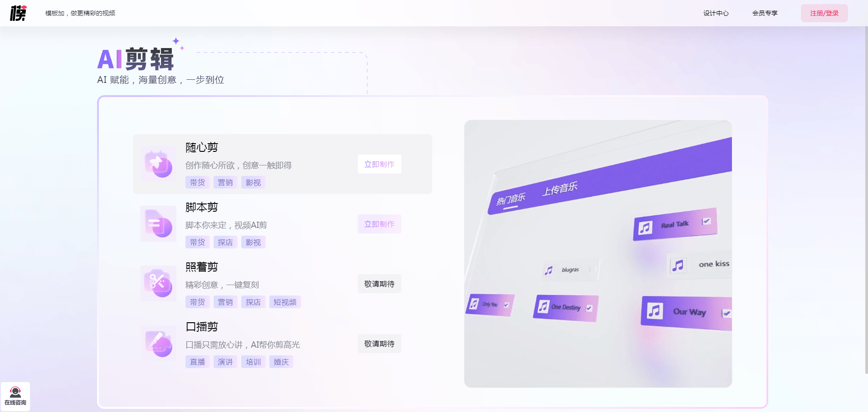868x412 pixels.
Task: Click the one kiss music note icon
Action: click(678, 265)
